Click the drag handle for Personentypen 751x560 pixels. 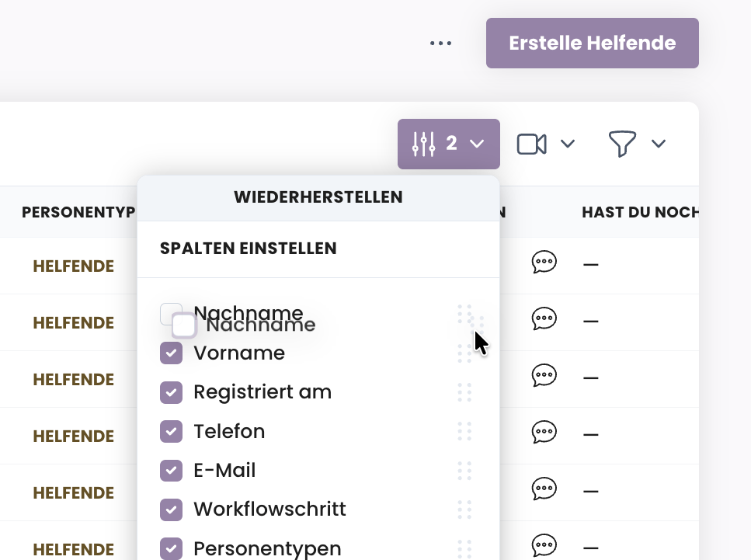tap(464, 548)
